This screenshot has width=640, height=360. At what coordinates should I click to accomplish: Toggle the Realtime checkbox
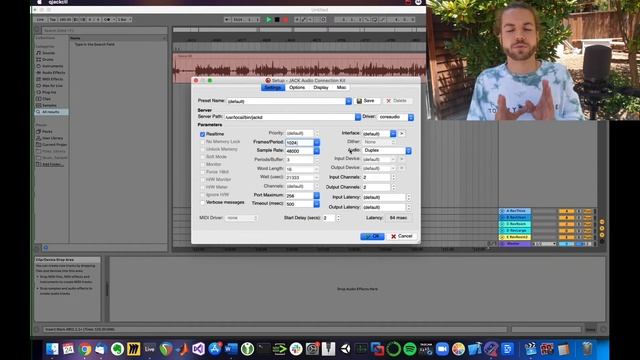[x=202, y=134]
